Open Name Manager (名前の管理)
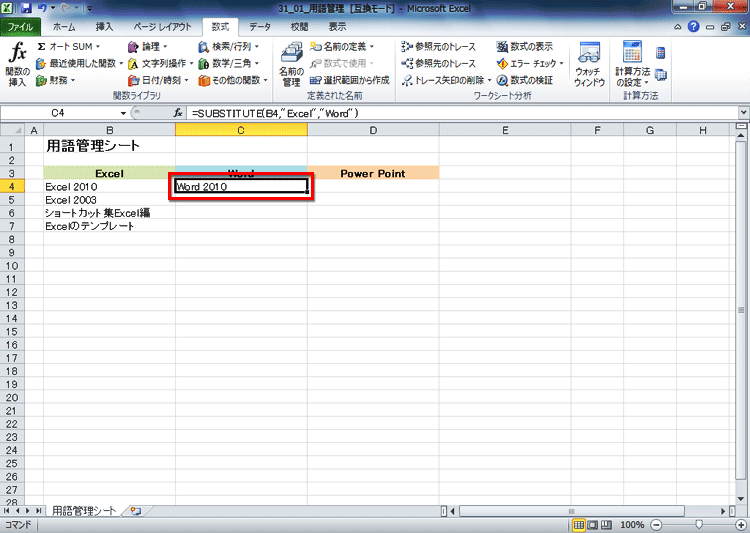Viewport: 750px width, 533px height. (x=291, y=65)
